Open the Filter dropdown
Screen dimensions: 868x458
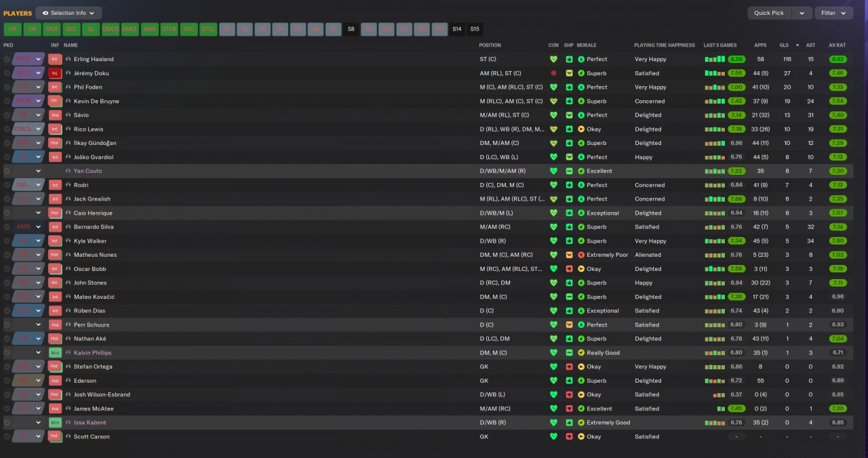833,13
